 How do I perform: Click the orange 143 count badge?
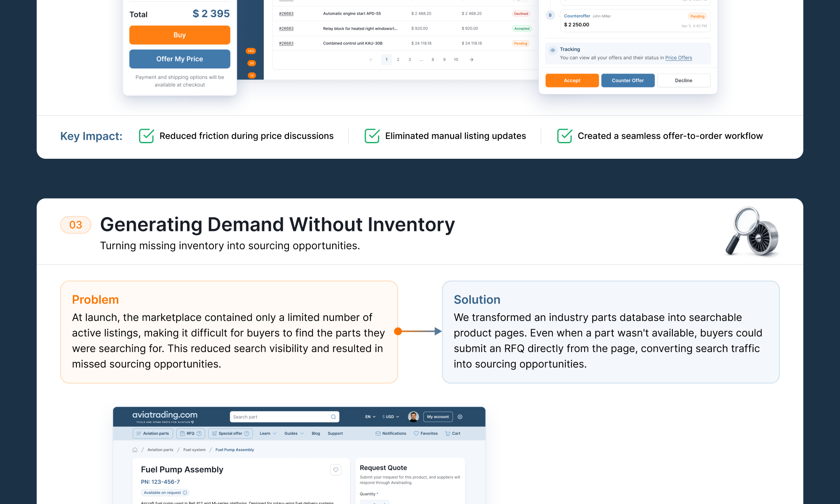251,51
